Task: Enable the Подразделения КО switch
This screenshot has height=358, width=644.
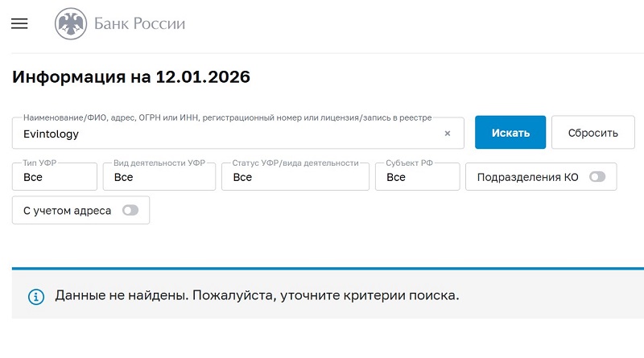Action: pos(597,177)
